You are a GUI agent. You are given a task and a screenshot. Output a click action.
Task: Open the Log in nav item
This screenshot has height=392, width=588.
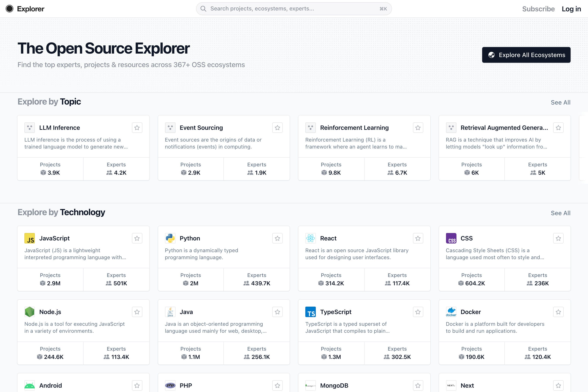pos(571,9)
